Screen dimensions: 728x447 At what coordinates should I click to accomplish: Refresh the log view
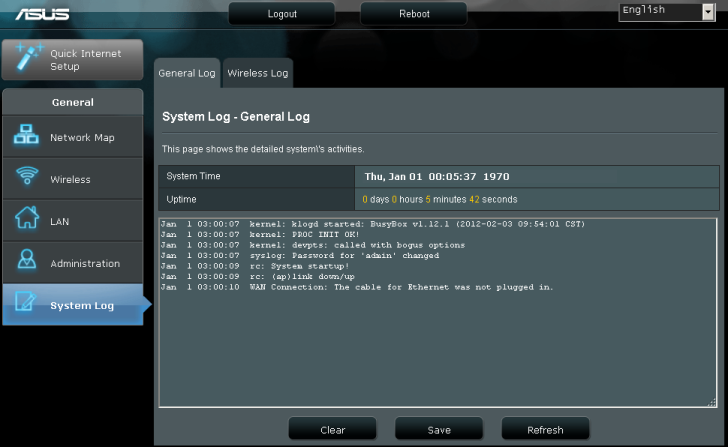point(545,430)
